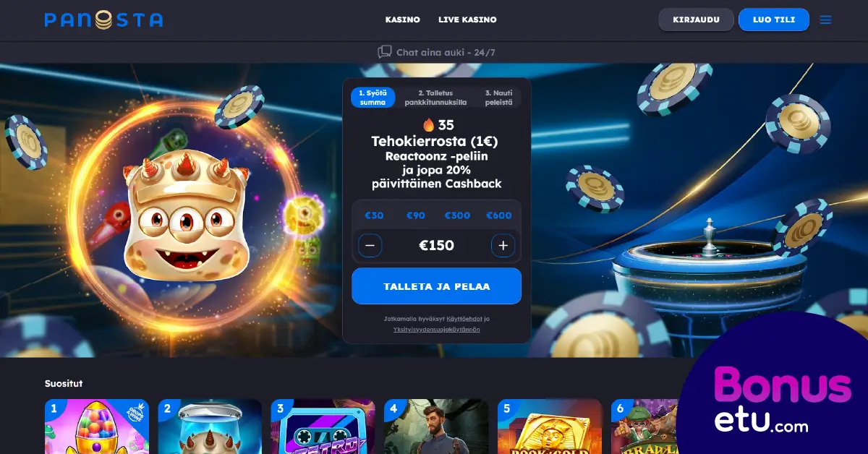Click the €150 deposit amount field
868x454 pixels.
[436, 246]
